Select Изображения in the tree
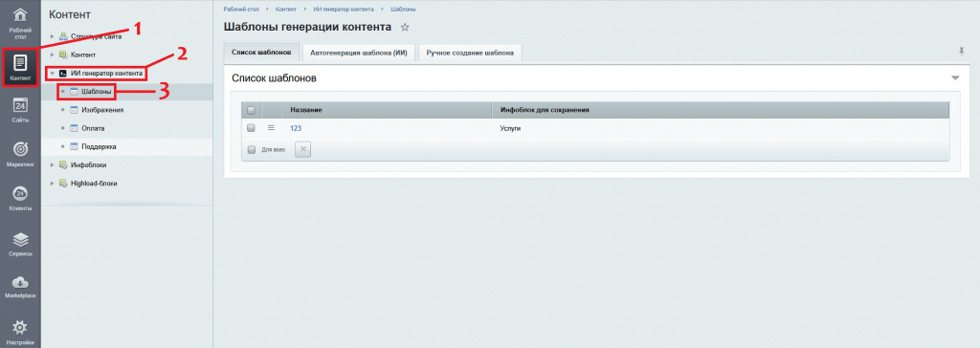This screenshot has width=980, height=348. pos(102,110)
